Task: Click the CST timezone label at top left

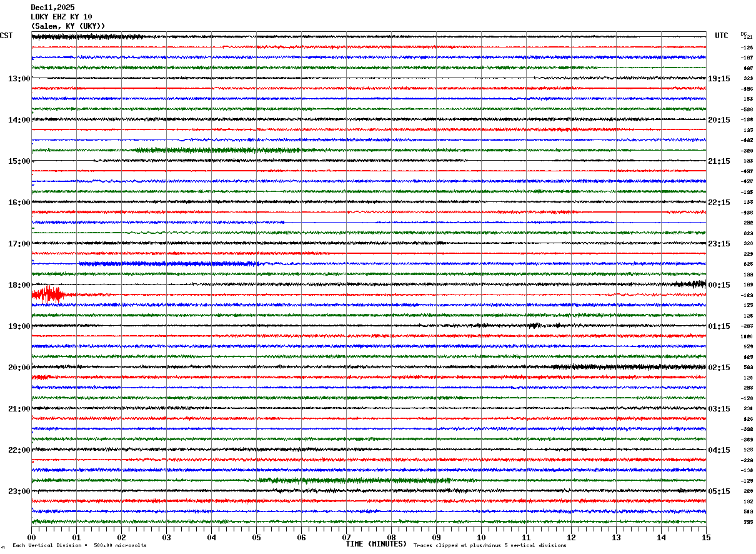Action: point(6,36)
